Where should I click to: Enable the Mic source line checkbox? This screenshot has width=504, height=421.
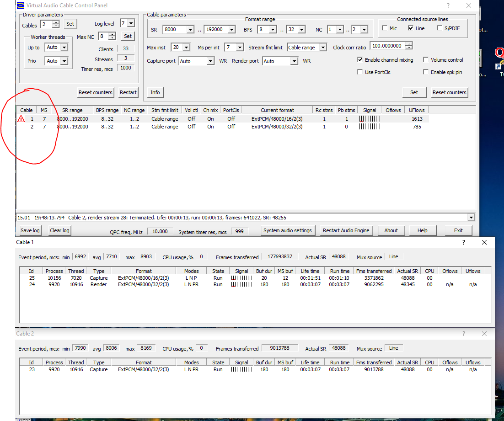click(385, 28)
